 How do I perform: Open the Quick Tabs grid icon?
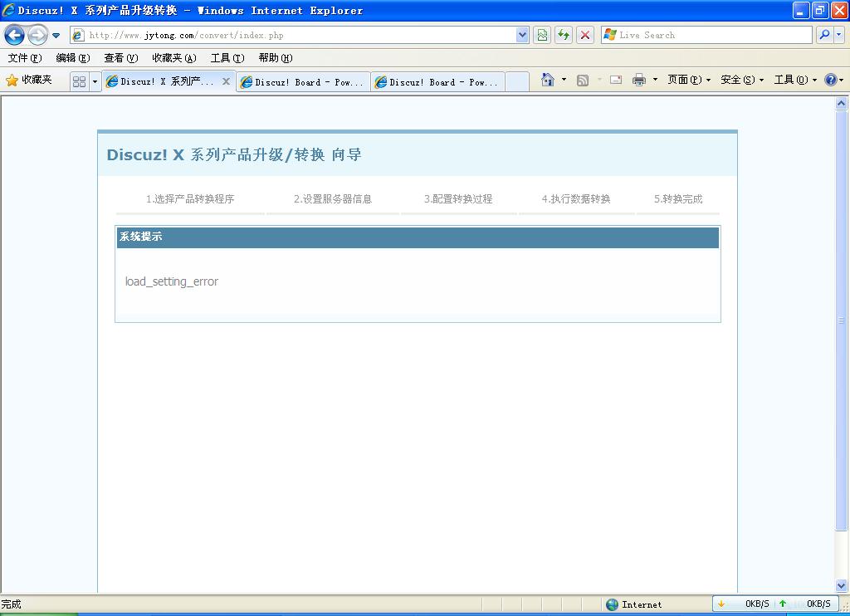click(x=79, y=81)
